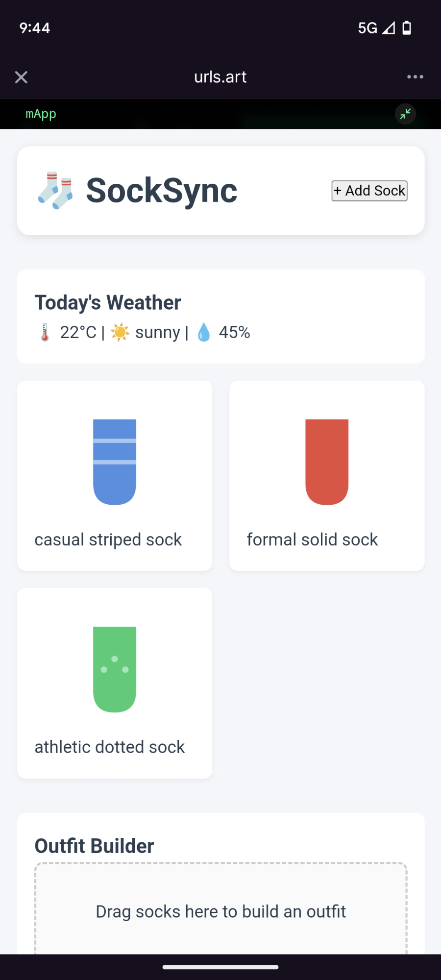
Task: Tap the humidity water droplet icon
Action: (x=203, y=332)
